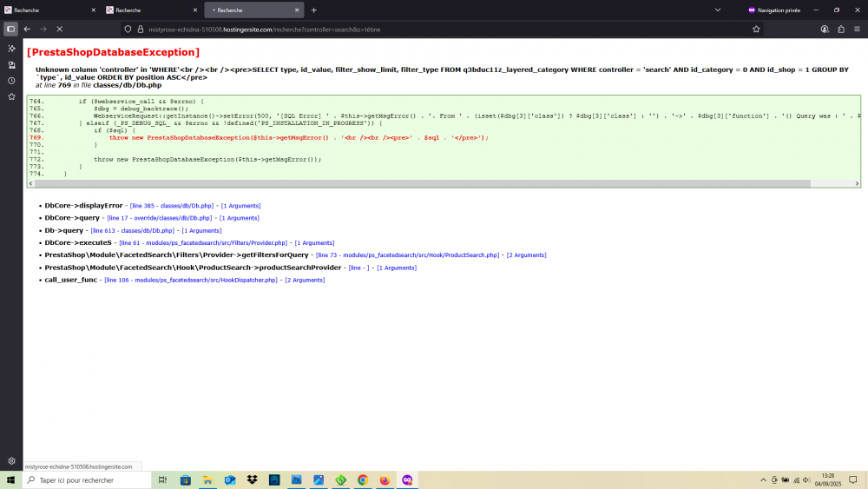
Task: View site security padlock details
Action: (x=141, y=30)
